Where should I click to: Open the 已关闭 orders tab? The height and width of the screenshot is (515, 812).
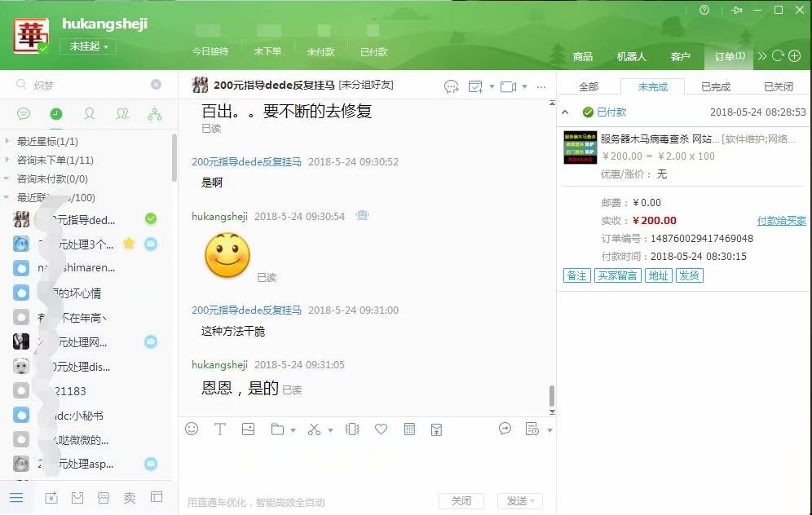[x=779, y=86]
